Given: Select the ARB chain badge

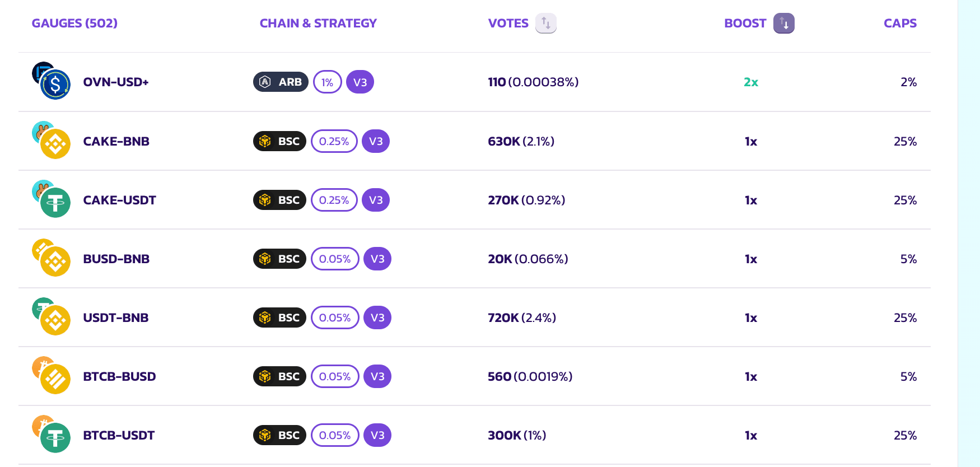Looking at the screenshot, I should coord(281,82).
